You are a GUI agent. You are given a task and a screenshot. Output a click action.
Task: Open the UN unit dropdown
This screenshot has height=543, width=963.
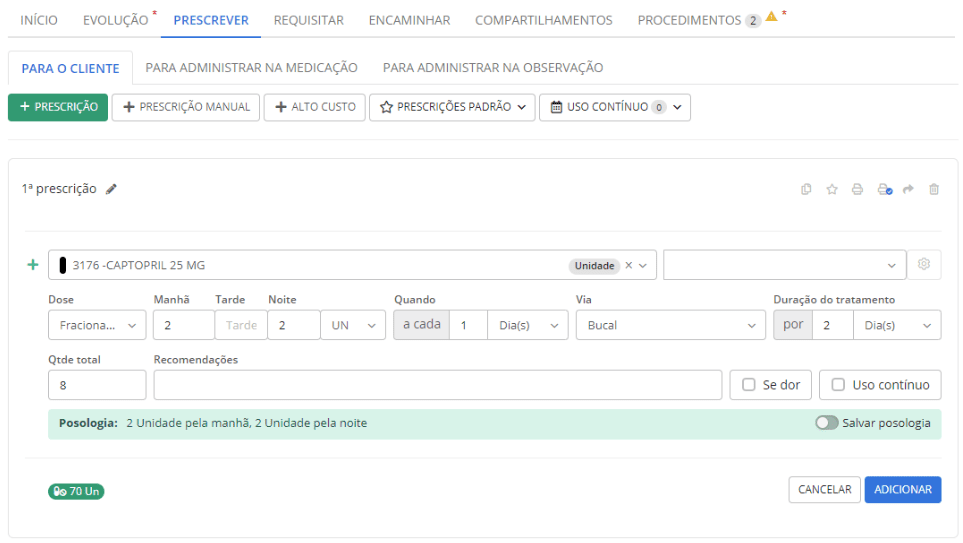(x=353, y=325)
